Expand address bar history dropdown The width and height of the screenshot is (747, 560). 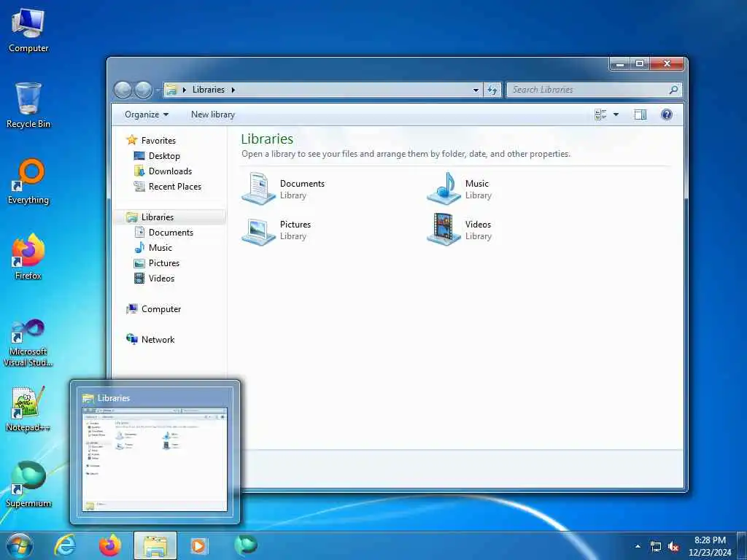coord(476,90)
